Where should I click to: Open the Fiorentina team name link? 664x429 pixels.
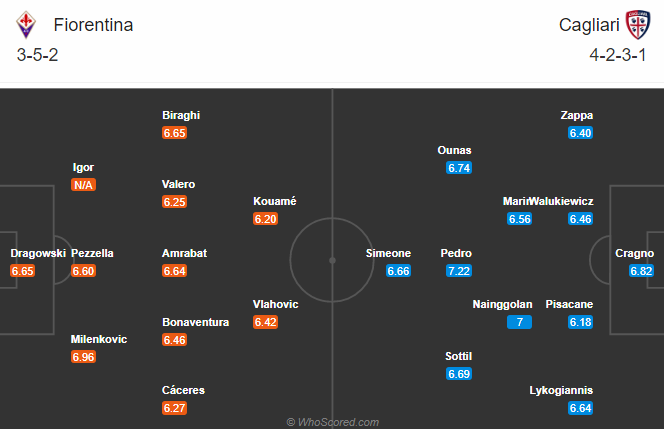93,25
